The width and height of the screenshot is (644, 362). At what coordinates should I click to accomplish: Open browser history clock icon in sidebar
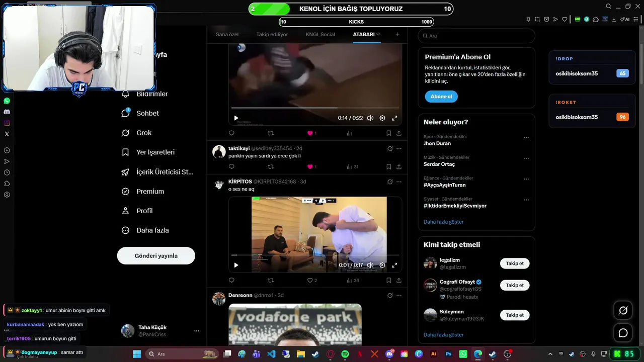pos(7,172)
